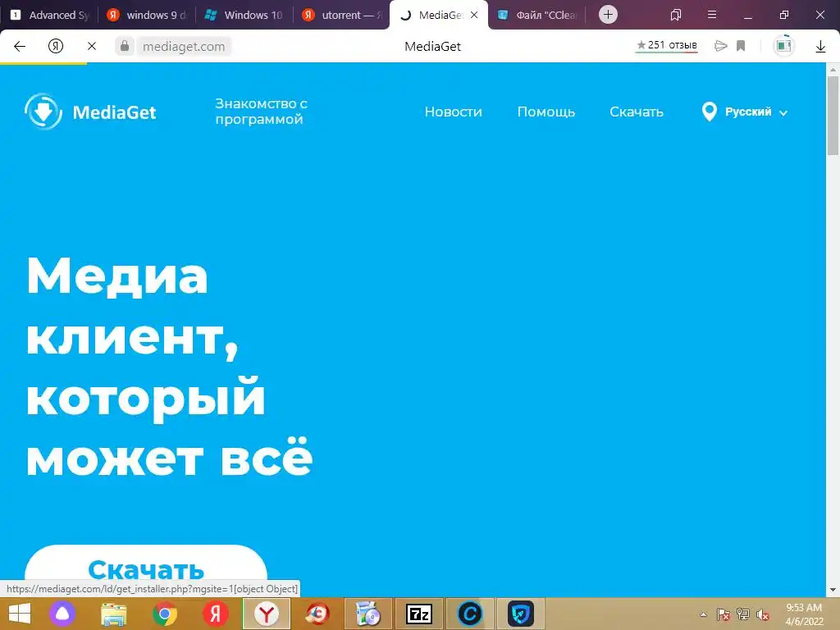
Task: Click the scrollbar down arrow
Action: (833, 590)
